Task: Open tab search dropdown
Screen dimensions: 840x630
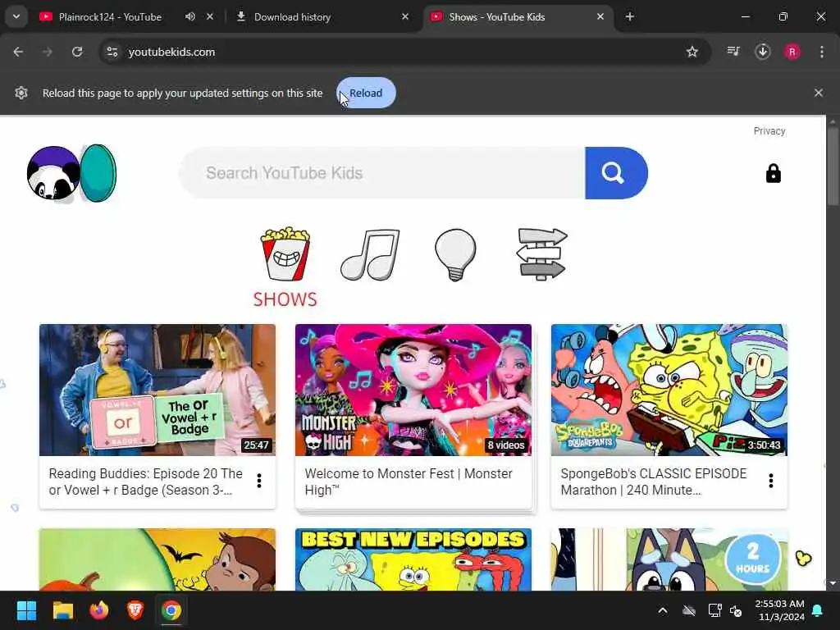Action: pos(16,16)
